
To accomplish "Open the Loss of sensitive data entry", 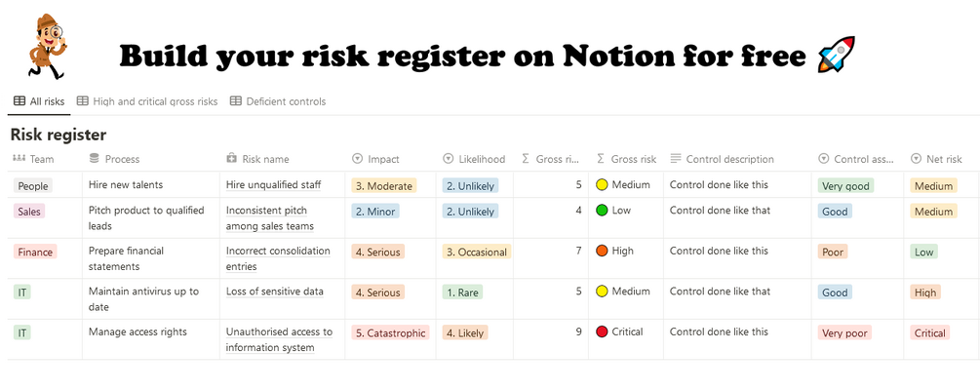I will (275, 292).
